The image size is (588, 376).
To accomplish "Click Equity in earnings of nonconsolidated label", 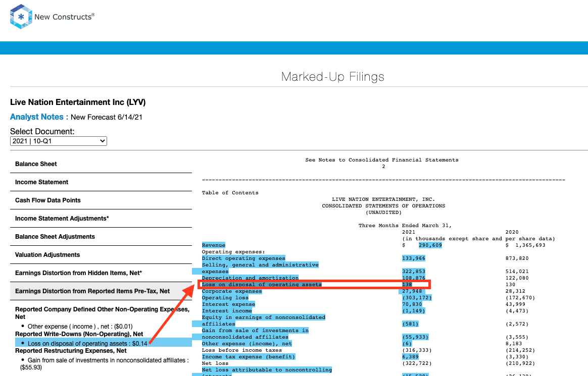I will click(x=264, y=317).
